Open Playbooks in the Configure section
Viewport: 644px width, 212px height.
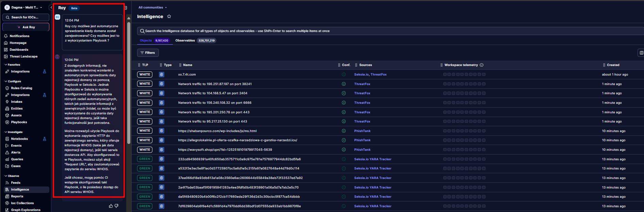(x=19, y=122)
